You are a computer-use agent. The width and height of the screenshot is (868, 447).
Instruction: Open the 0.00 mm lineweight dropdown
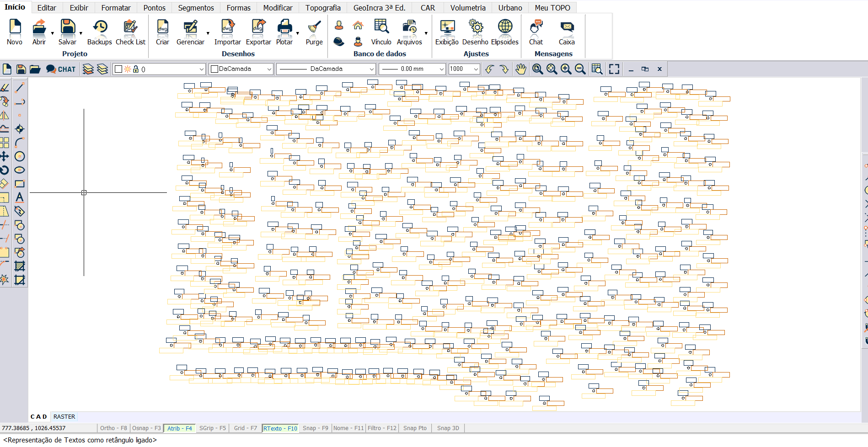point(441,69)
